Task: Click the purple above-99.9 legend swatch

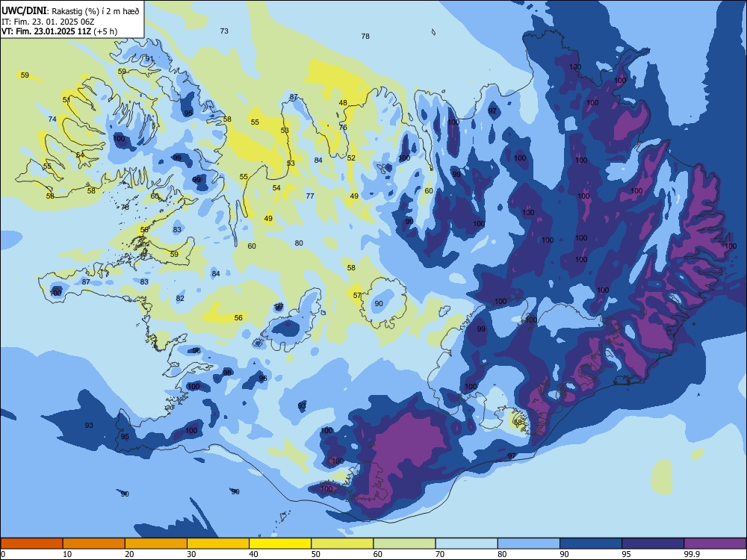Action: coord(715,544)
